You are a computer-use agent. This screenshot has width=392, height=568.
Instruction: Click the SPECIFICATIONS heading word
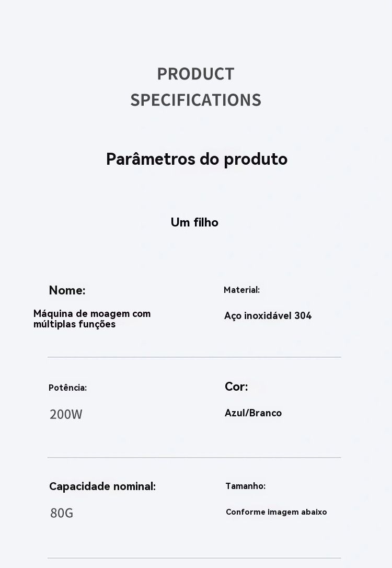tap(195, 100)
